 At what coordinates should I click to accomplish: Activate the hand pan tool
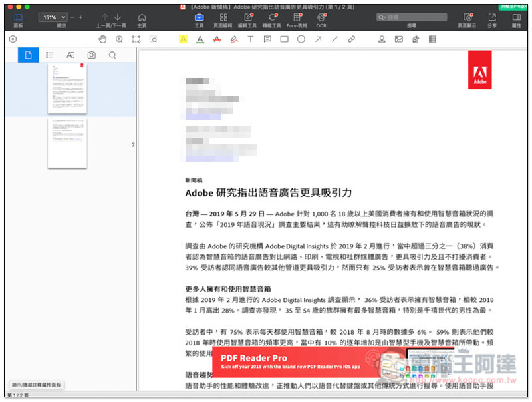102,39
